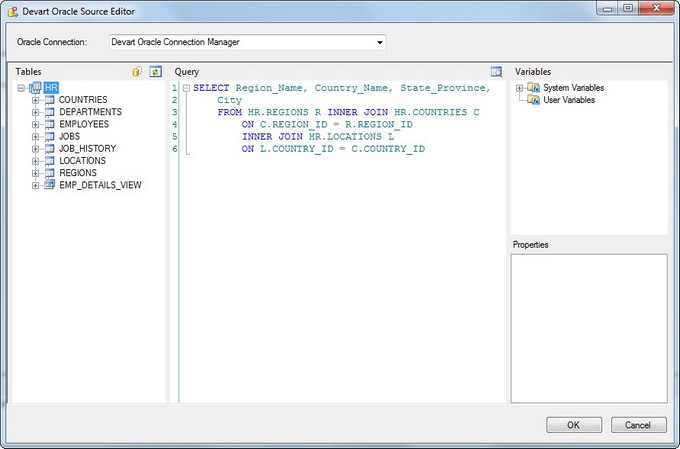Click the query preview icon above editor
The width and height of the screenshot is (680, 449).
pyautogui.click(x=496, y=72)
